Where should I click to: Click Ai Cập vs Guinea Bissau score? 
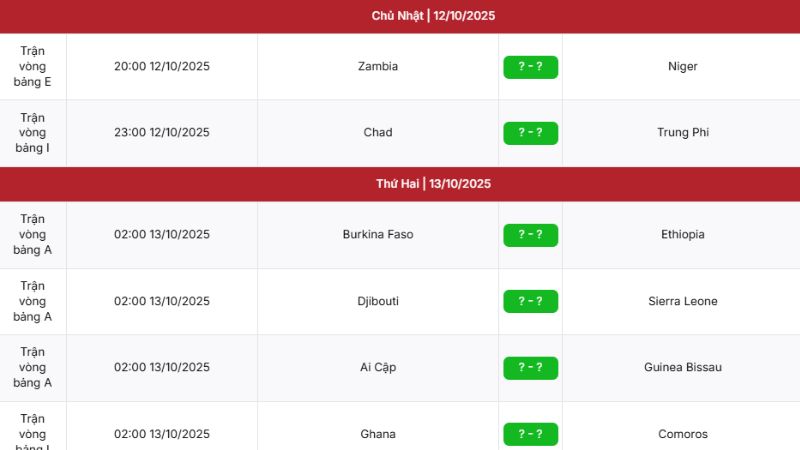pos(530,368)
